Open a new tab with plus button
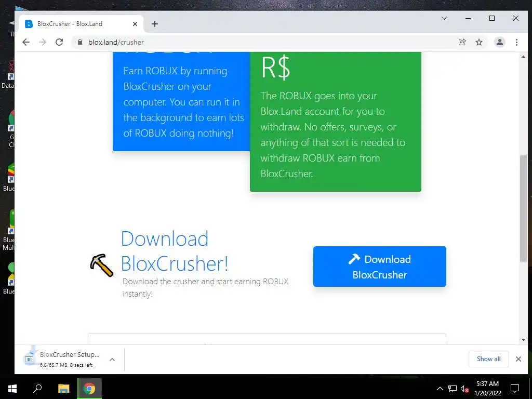This screenshot has height=399, width=532. [x=155, y=24]
